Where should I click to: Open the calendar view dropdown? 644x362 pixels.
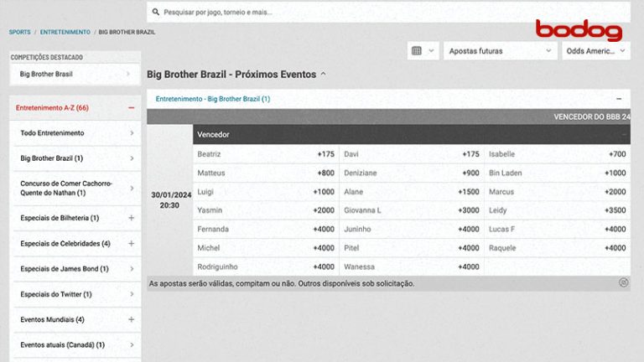[423, 51]
